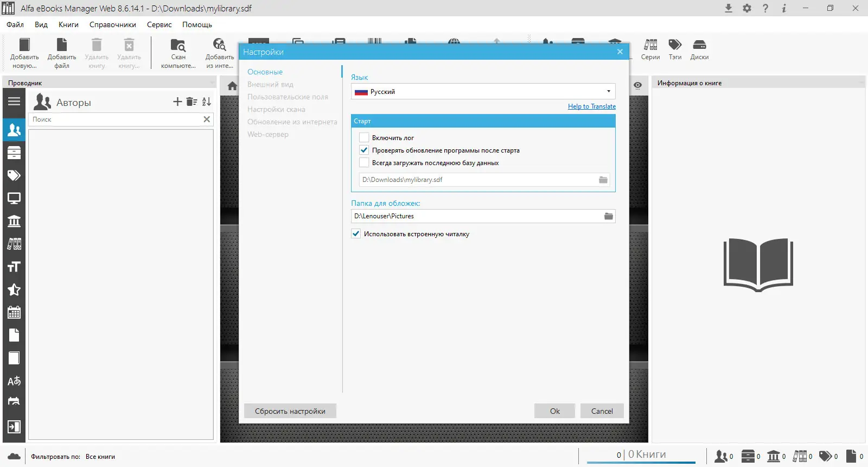Screen dimensions: 868x467
Task: Click the 0 Книги counter in the status bar
Action: (641, 455)
